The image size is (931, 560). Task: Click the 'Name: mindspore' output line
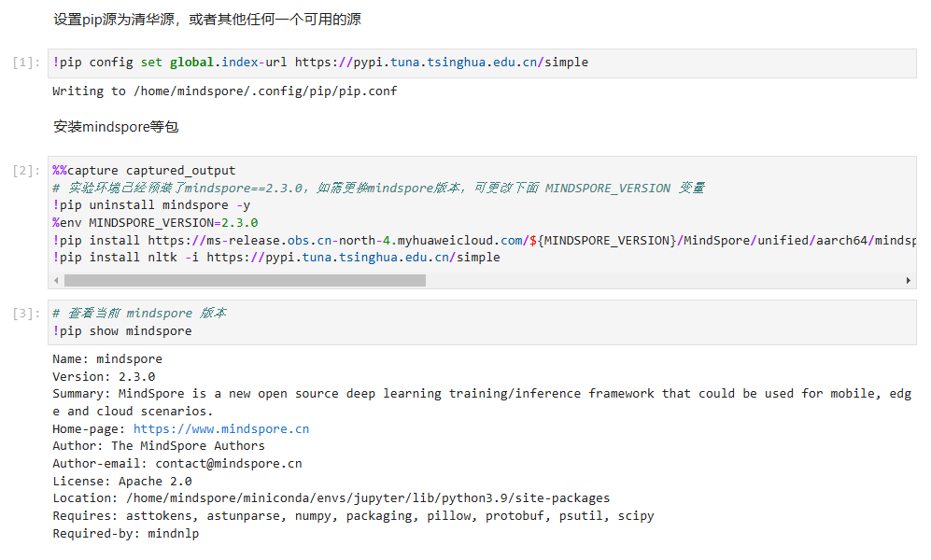click(x=107, y=359)
